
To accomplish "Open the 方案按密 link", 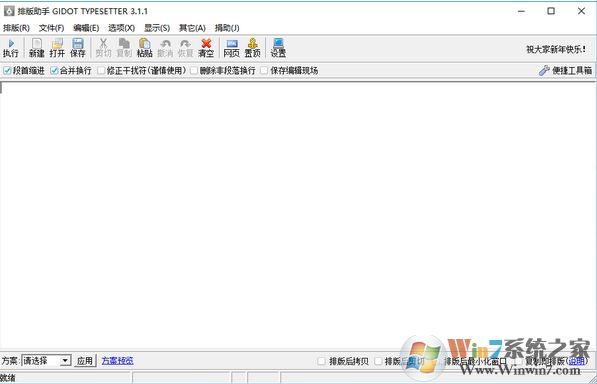I will [x=118, y=360].
